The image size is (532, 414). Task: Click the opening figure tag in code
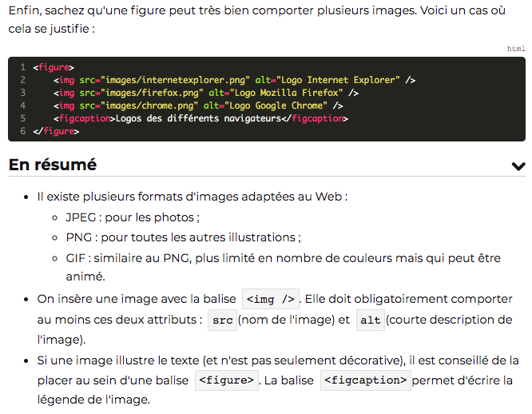coord(54,67)
